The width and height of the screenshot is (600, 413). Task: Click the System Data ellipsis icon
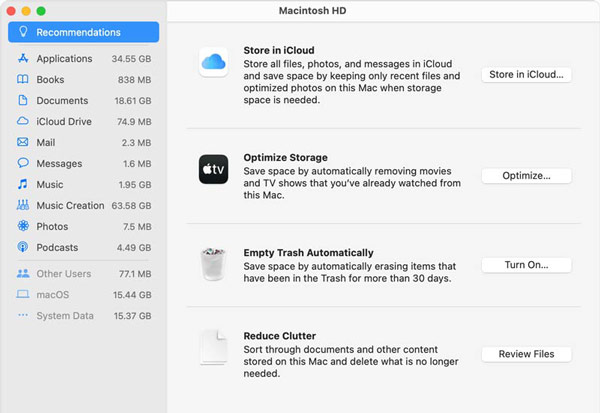[23, 315]
